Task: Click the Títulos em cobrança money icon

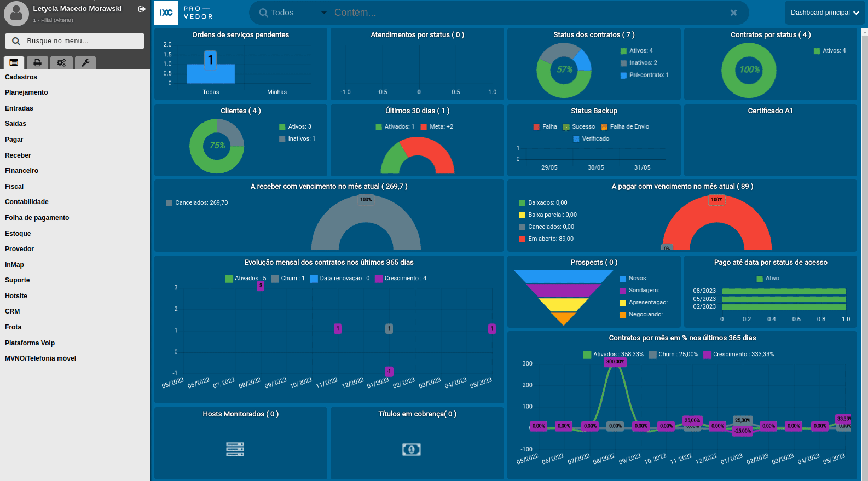Action: tap(412, 449)
